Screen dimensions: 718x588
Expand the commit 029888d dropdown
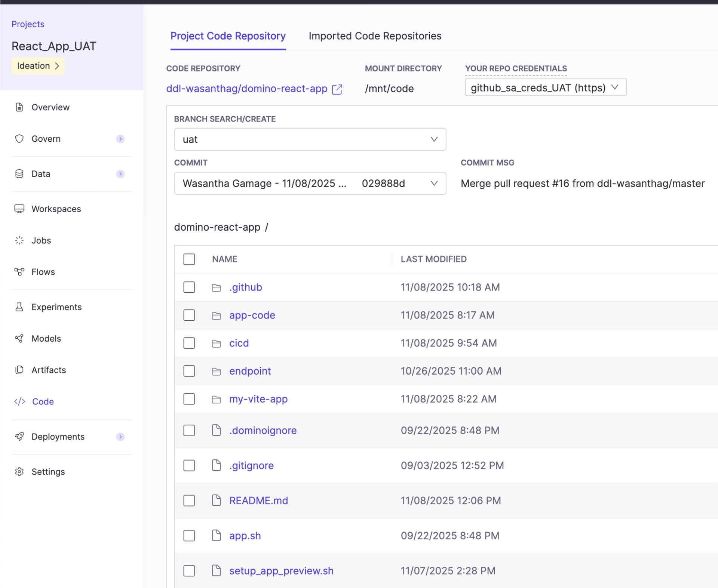click(x=310, y=184)
